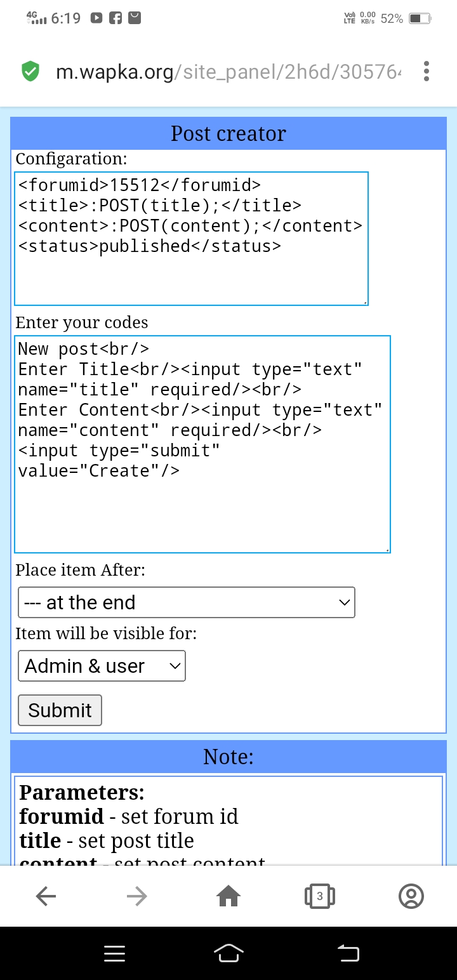This screenshot has height=980, width=457.
Task: Go to the browser home page
Action: tap(228, 896)
